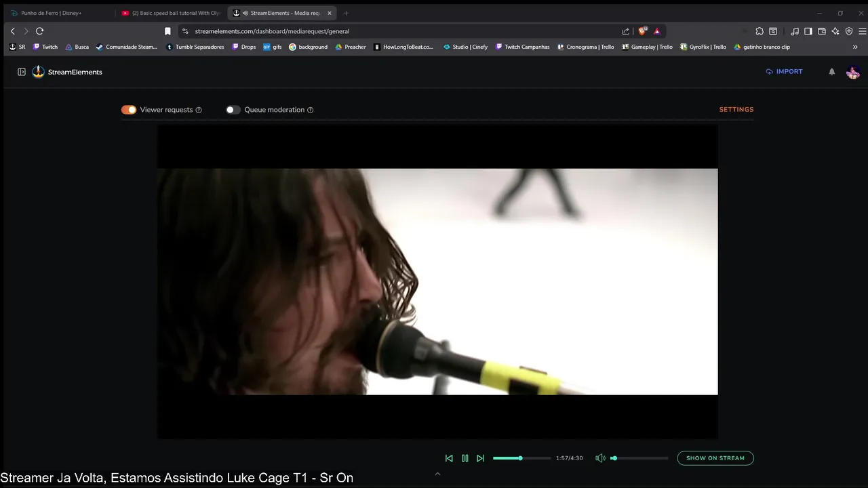This screenshot has width=868, height=488.
Task: View site information icon in address bar
Action: [185, 31]
